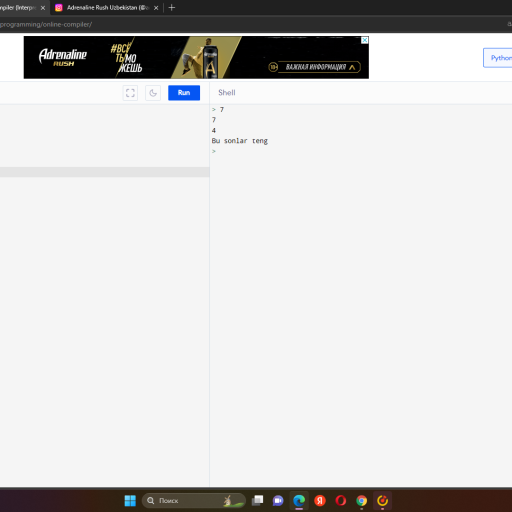The image size is (512, 512).
Task: Switch to dark mode moon icon
Action: (153, 93)
